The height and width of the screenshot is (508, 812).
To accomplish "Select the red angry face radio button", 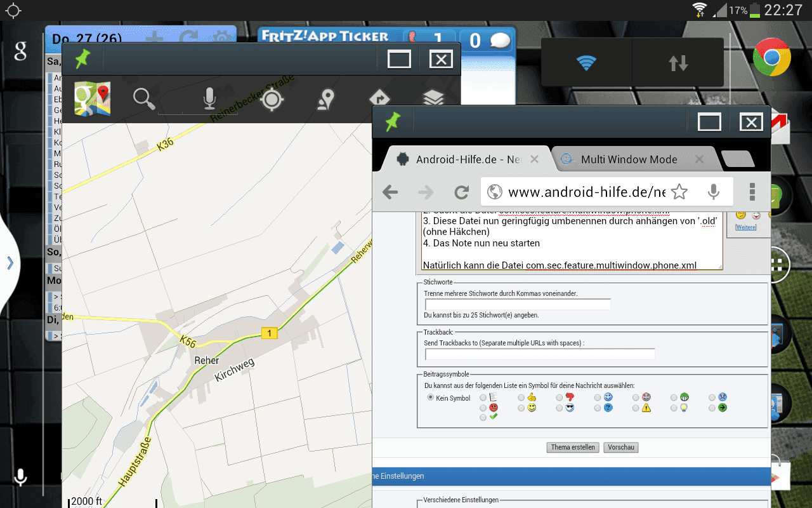I will [483, 408].
